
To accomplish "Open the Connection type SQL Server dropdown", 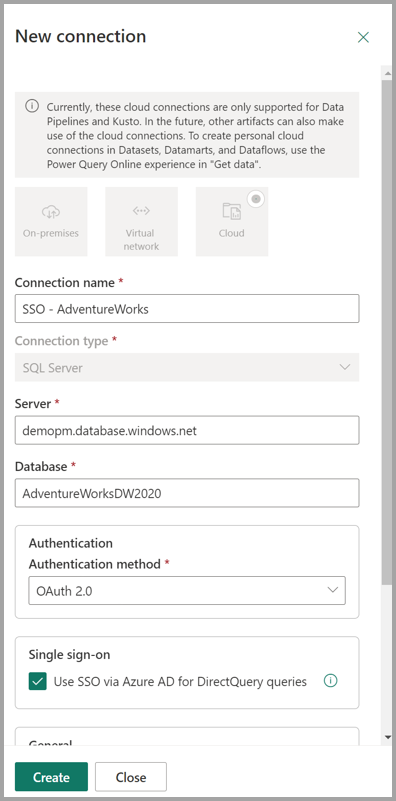I will pyautogui.click(x=187, y=367).
